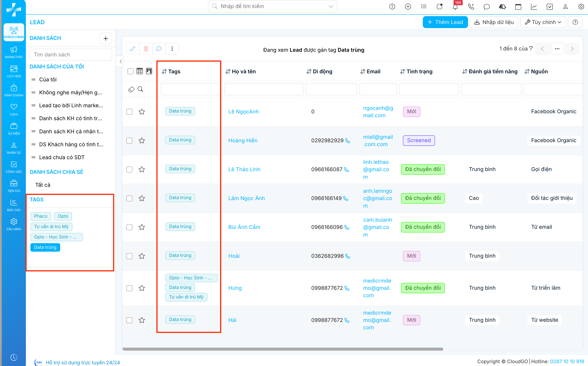Star the Lê NgọcAnh lead
Viewport: 588px width, 366px height.
[x=142, y=112]
